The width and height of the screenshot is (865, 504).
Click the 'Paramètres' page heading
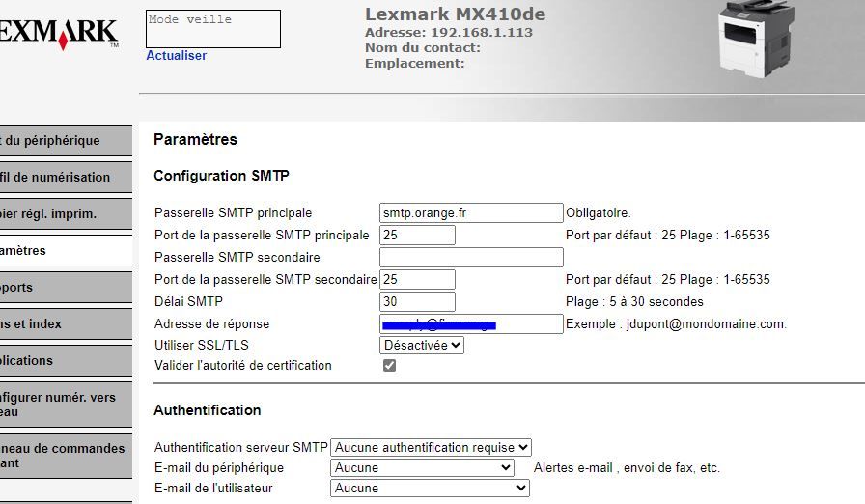click(195, 139)
